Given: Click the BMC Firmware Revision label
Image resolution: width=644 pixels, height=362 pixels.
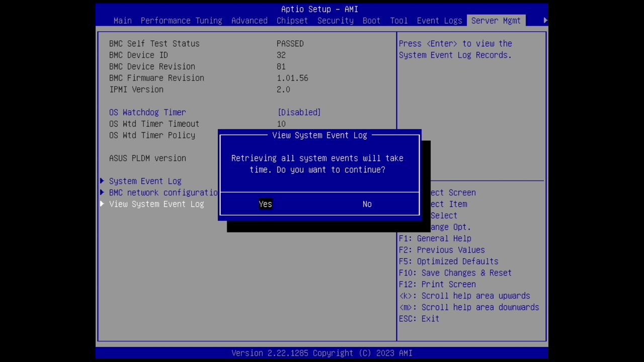Looking at the screenshot, I should click(x=156, y=78).
